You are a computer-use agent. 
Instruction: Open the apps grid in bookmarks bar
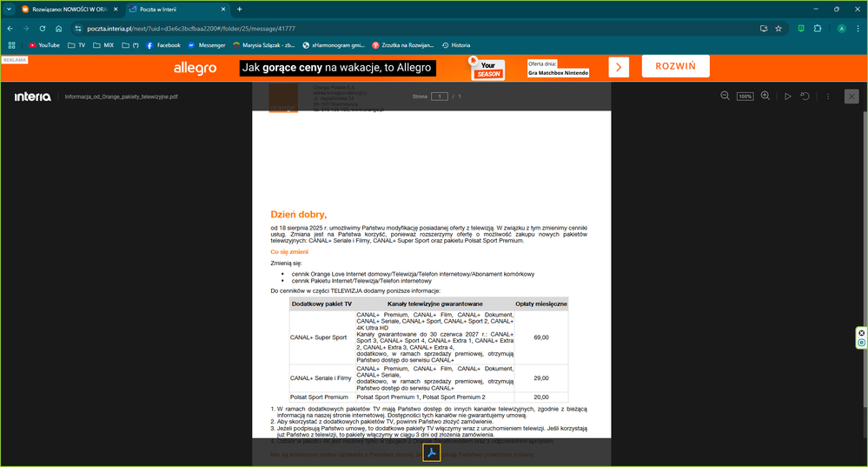(x=11, y=45)
